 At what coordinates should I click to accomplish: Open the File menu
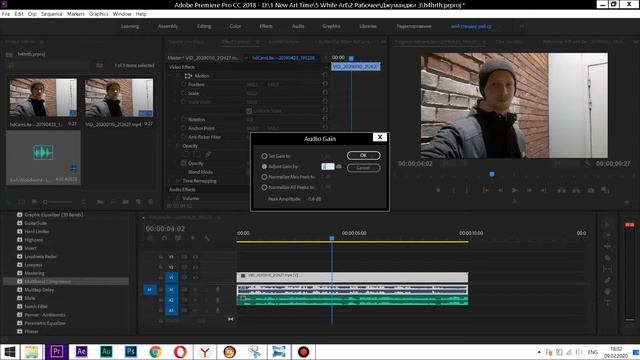tap(6, 14)
